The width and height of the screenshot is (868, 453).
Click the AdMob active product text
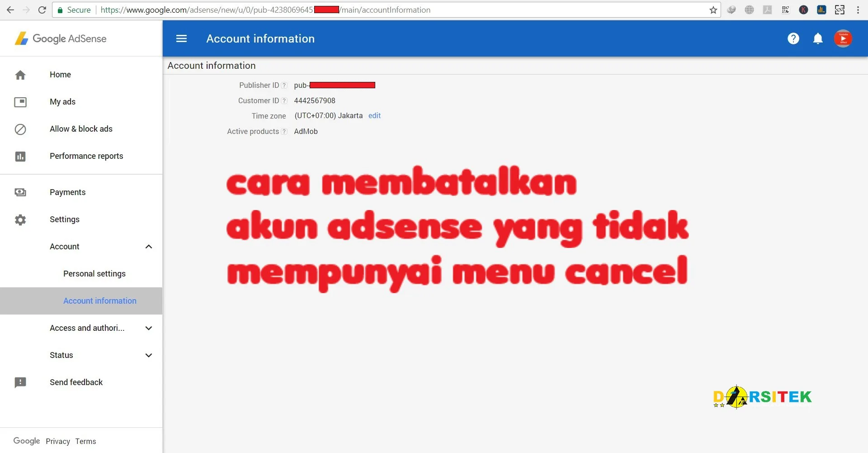pos(306,131)
